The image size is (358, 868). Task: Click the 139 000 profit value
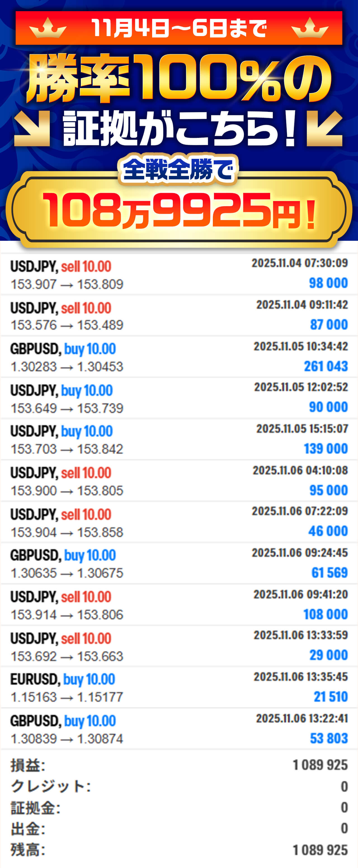(326, 449)
